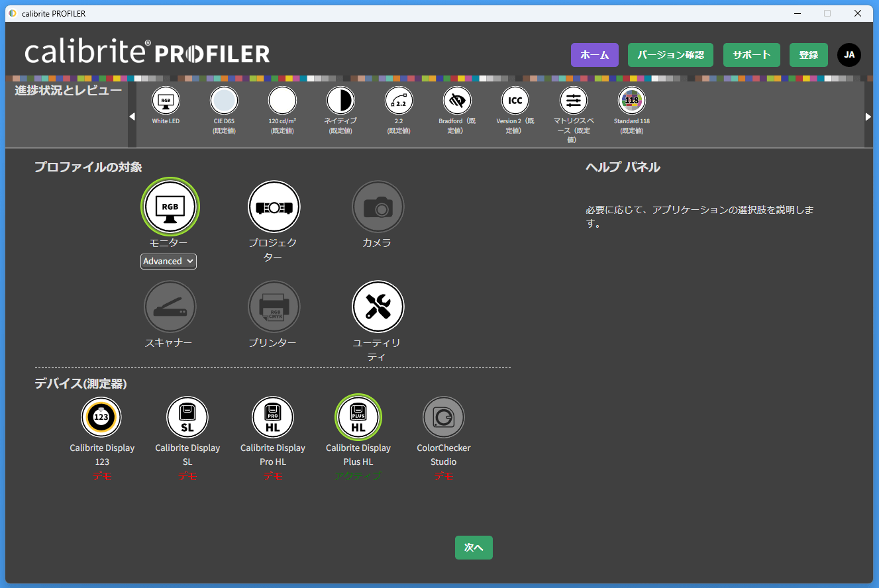Open ネイティブ contrast ratio step
Viewport: 879px width, 588px height.
340,101
